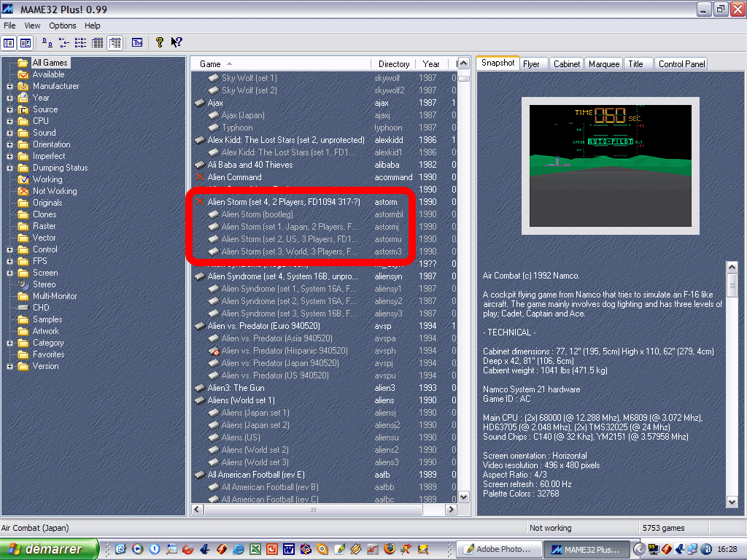
Task: Switch to the Marquee tab
Action: [604, 64]
